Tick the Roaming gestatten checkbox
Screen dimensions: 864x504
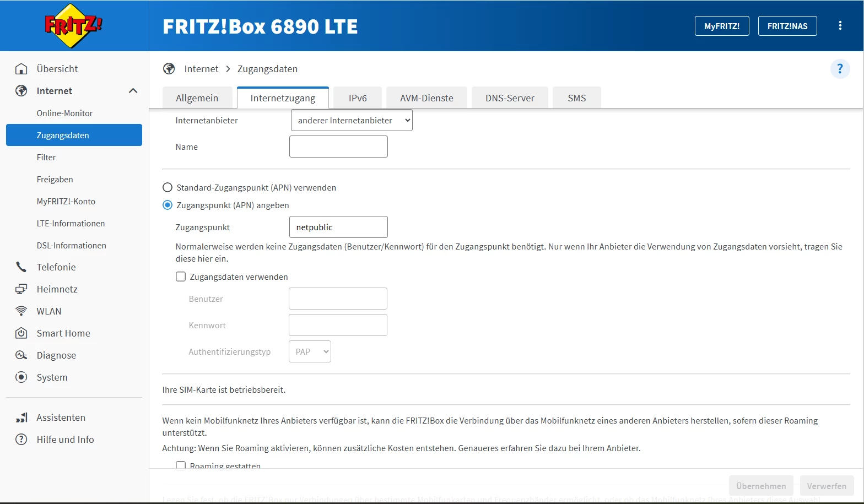[x=181, y=465]
